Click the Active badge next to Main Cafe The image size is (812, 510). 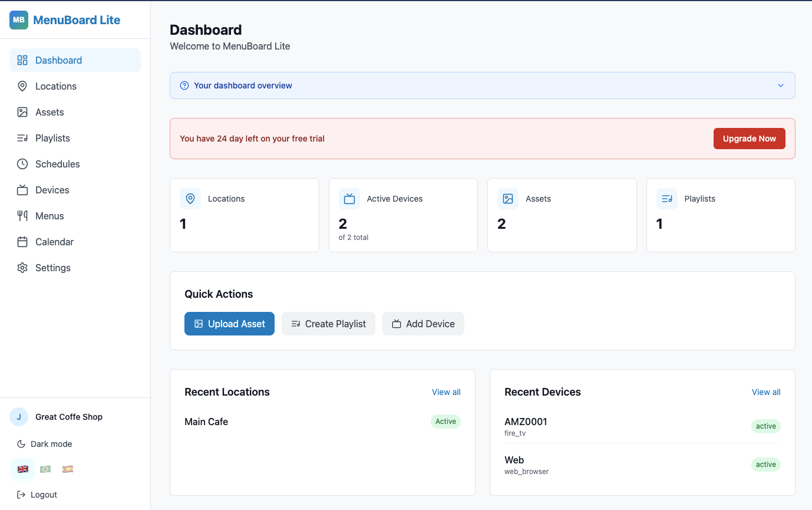pos(445,422)
